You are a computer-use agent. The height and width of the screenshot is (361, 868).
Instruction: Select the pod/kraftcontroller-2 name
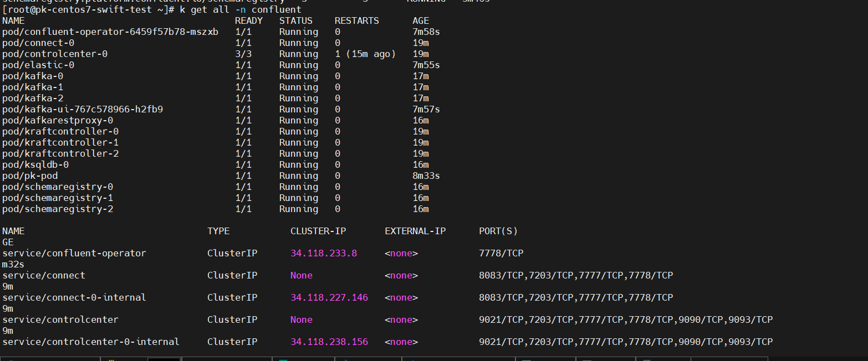60,153
